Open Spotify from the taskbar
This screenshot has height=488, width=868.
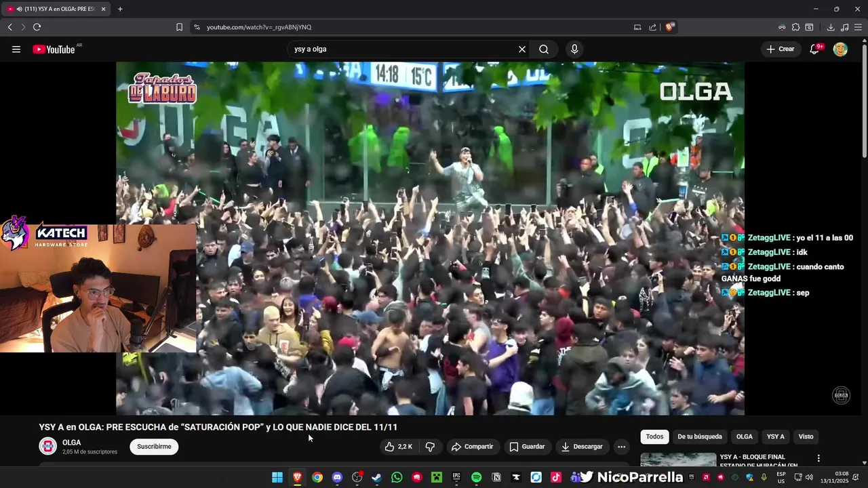[476, 478]
